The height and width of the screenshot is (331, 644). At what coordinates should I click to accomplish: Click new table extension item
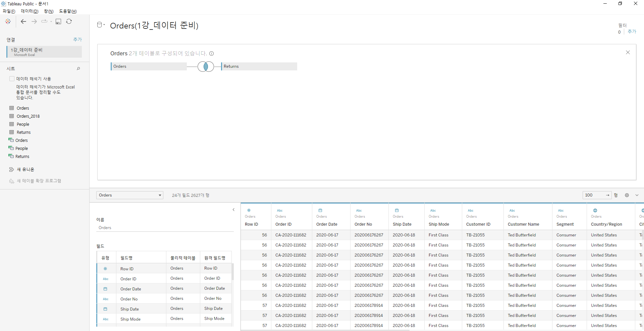[x=39, y=181]
